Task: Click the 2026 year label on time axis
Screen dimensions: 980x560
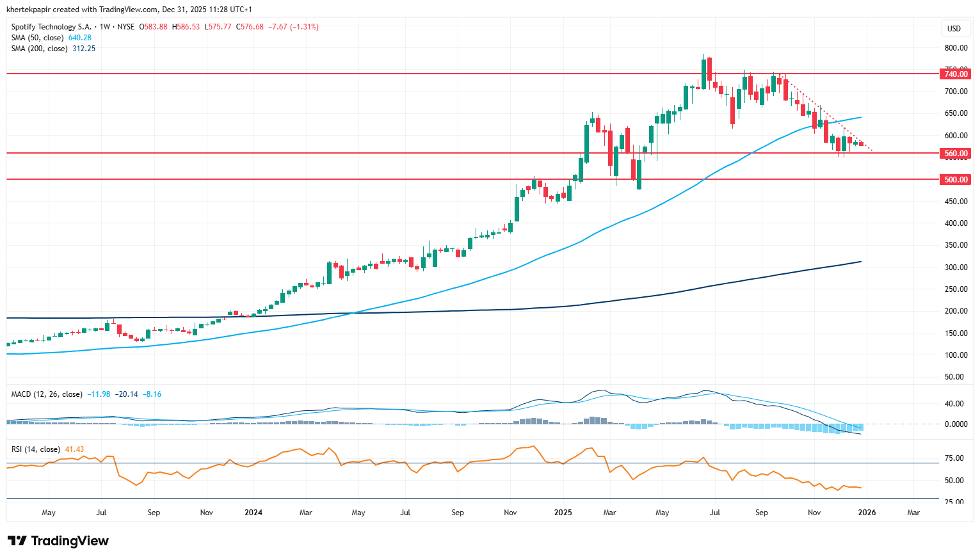Action: coord(867,513)
